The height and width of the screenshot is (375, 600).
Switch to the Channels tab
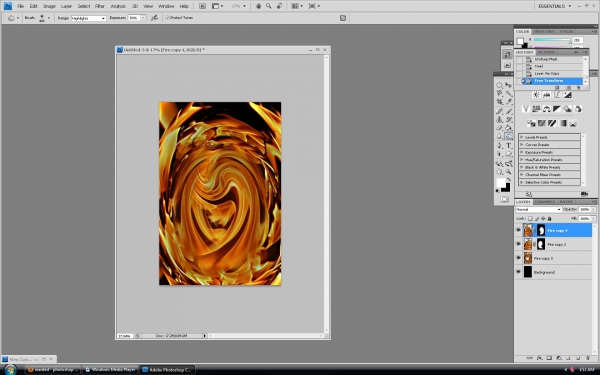click(x=545, y=202)
